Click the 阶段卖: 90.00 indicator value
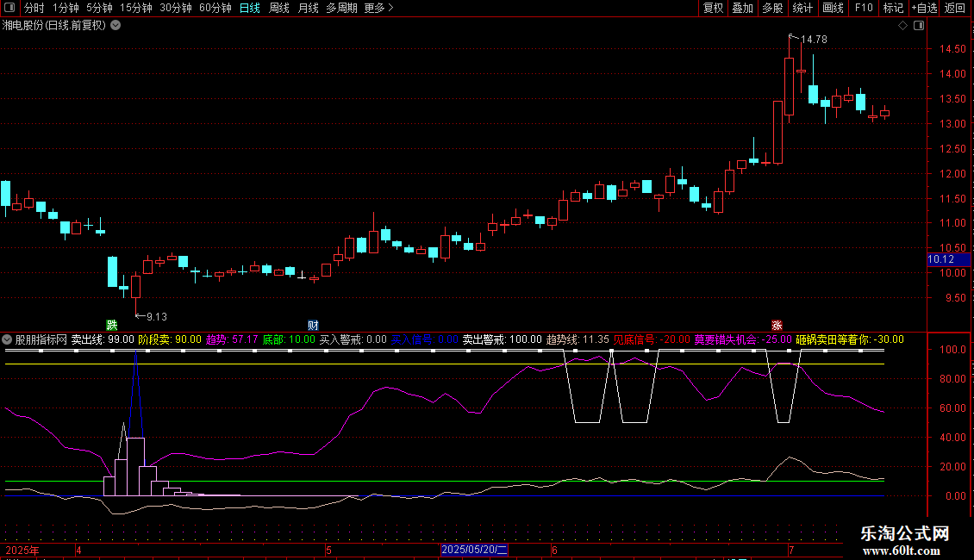Image resolution: width=974 pixels, height=560 pixels. [x=170, y=339]
